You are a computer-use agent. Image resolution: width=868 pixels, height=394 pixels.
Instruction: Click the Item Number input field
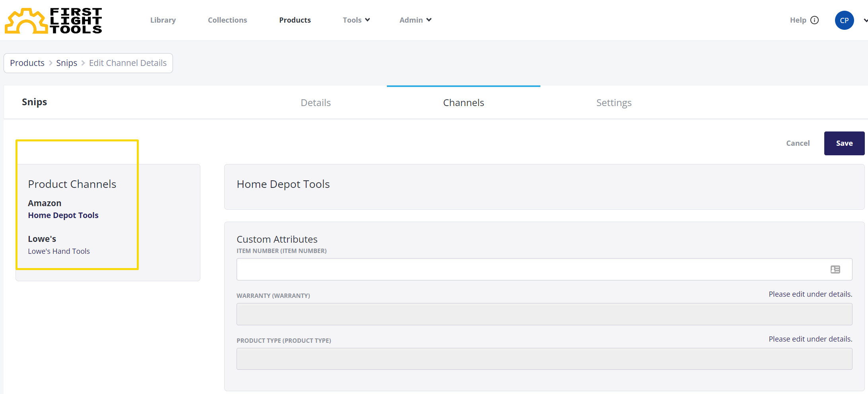[544, 269]
